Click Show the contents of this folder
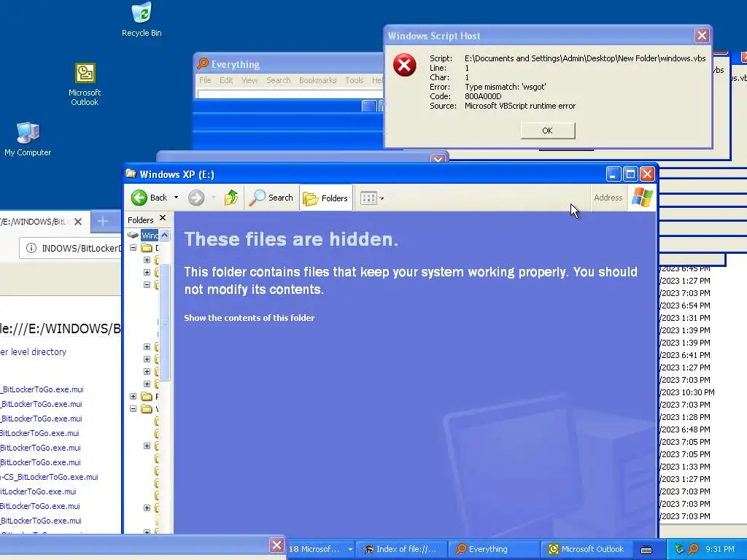Image resolution: width=747 pixels, height=560 pixels. (x=249, y=318)
